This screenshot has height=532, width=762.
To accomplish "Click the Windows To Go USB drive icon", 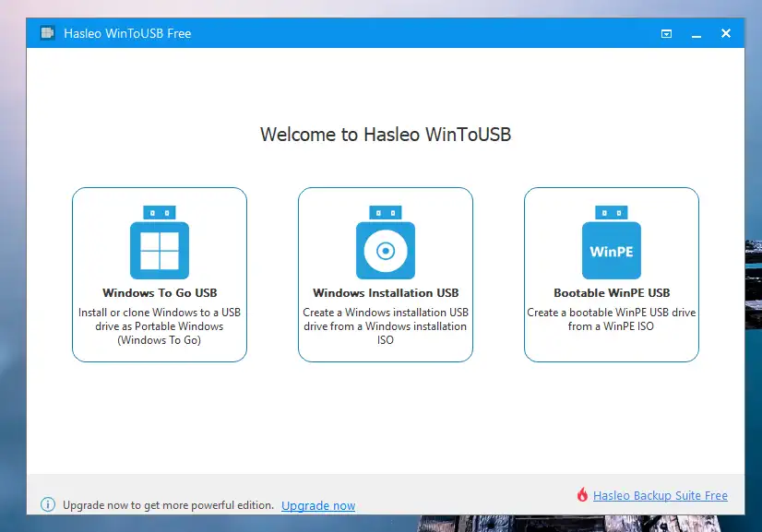I will (x=160, y=242).
